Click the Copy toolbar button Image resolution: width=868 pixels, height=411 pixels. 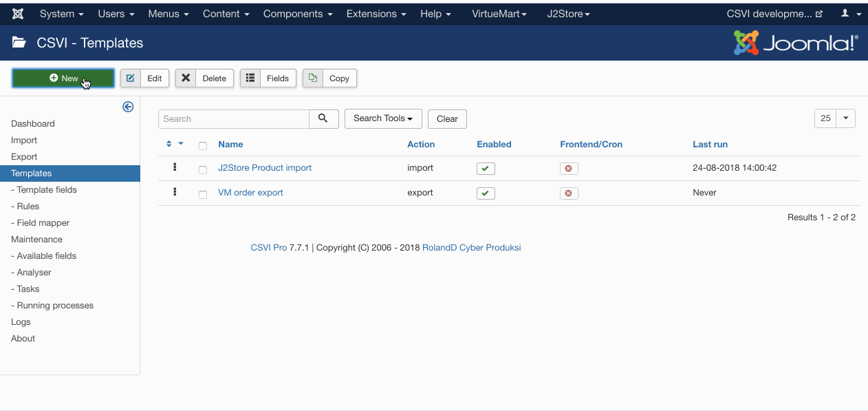(x=330, y=78)
